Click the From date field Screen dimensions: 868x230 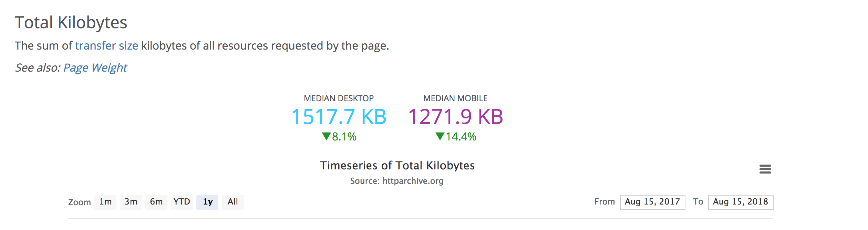[x=652, y=202]
